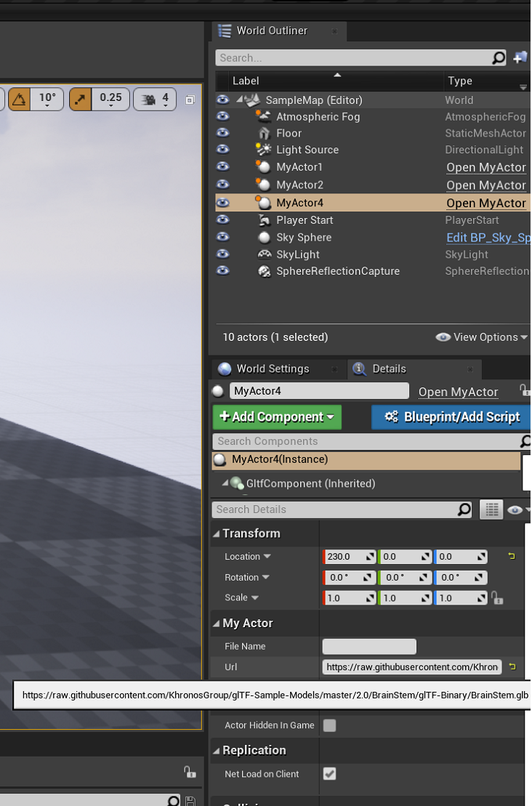This screenshot has height=806, width=532.
Task: Hide SampleMap (Editor) with its eye icon
Action: coord(222,100)
